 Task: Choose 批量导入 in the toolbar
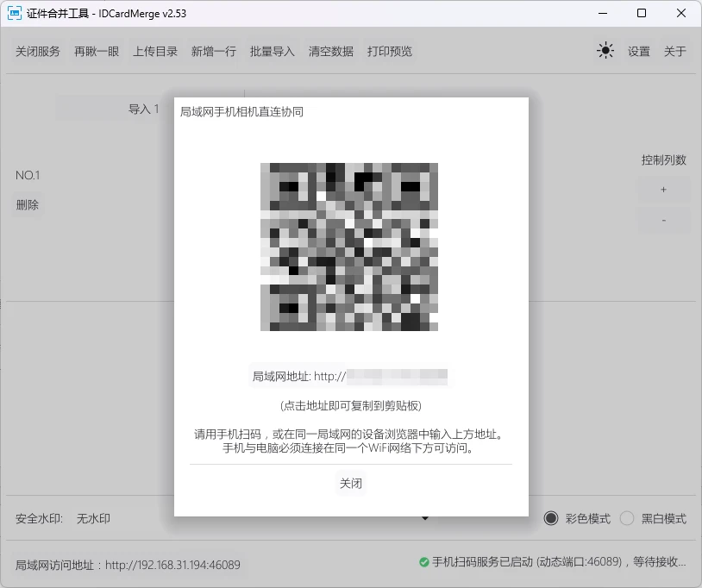point(273,52)
